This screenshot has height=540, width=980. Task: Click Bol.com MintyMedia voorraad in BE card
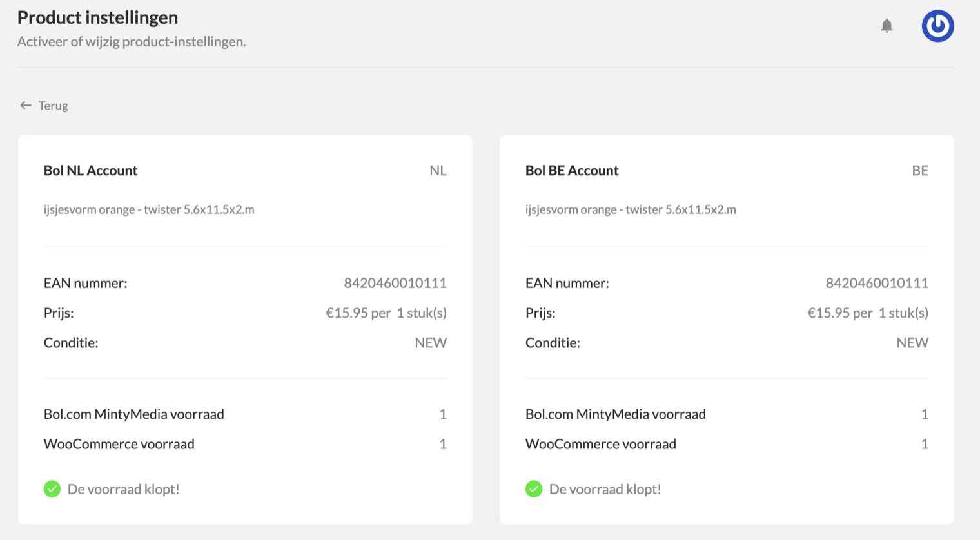tap(616, 414)
